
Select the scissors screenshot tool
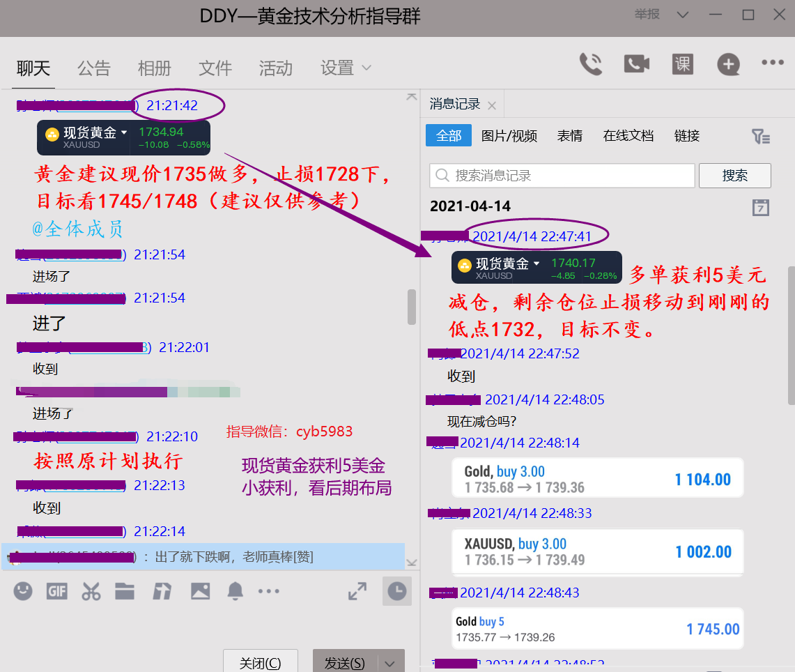[91, 592]
